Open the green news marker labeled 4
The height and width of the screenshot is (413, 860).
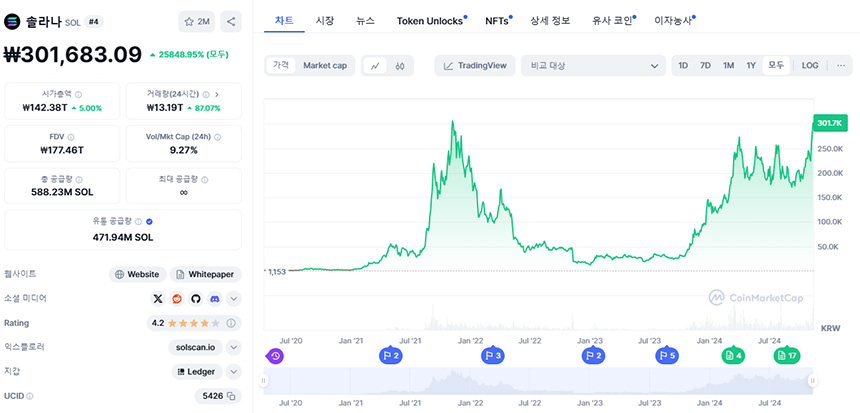[x=733, y=356]
